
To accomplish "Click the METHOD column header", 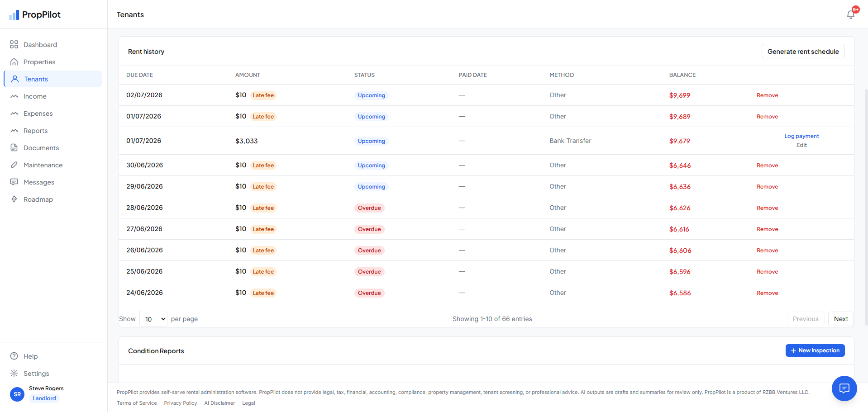I will pos(562,75).
